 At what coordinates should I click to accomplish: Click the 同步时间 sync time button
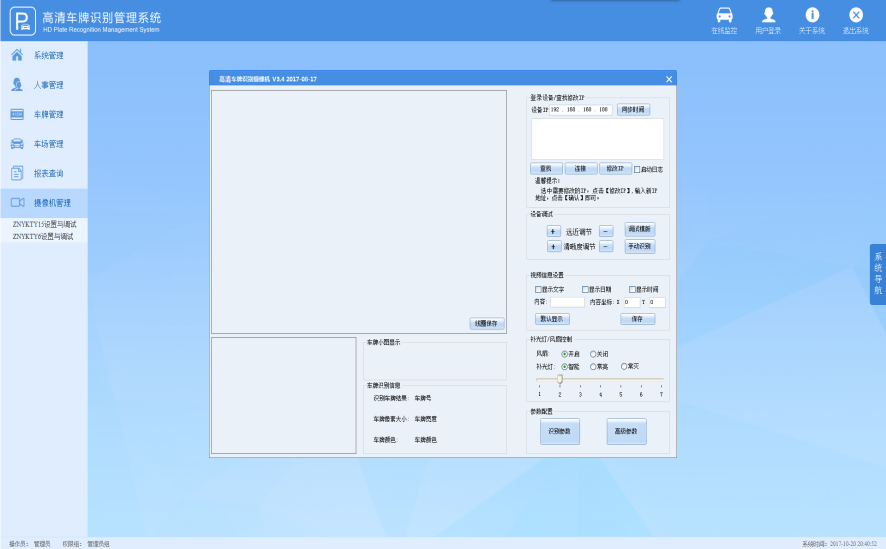(x=633, y=110)
